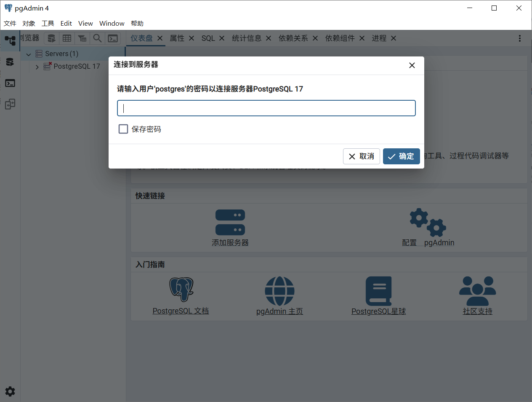Open the 对象 menu

pos(29,24)
